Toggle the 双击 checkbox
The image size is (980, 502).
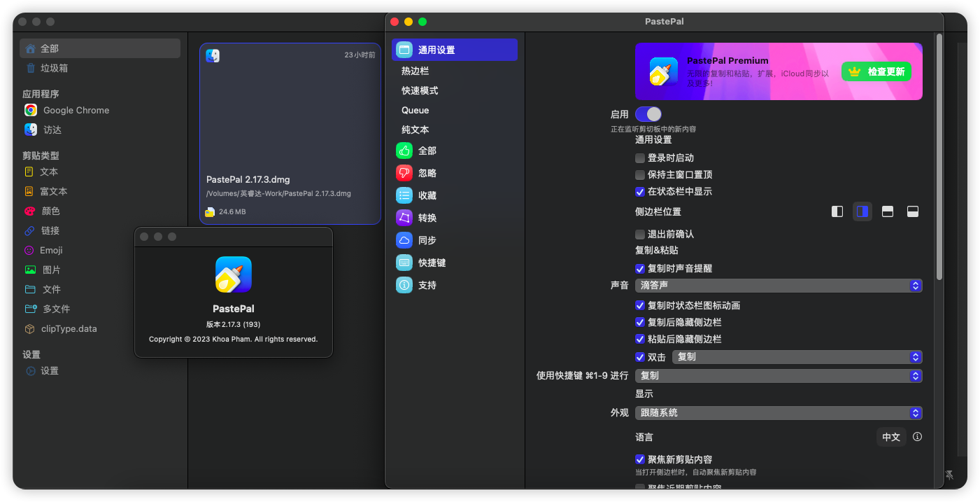(640, 357)
